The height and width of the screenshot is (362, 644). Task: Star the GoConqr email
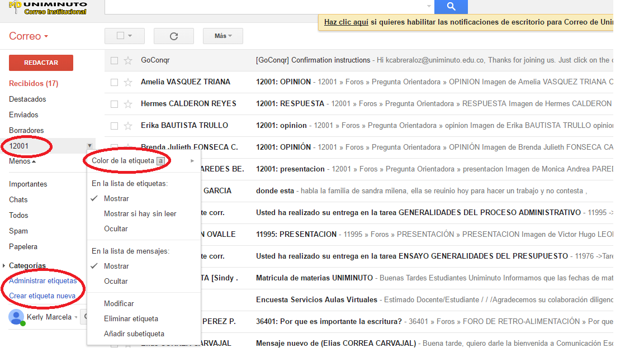(x=128, y=61)
